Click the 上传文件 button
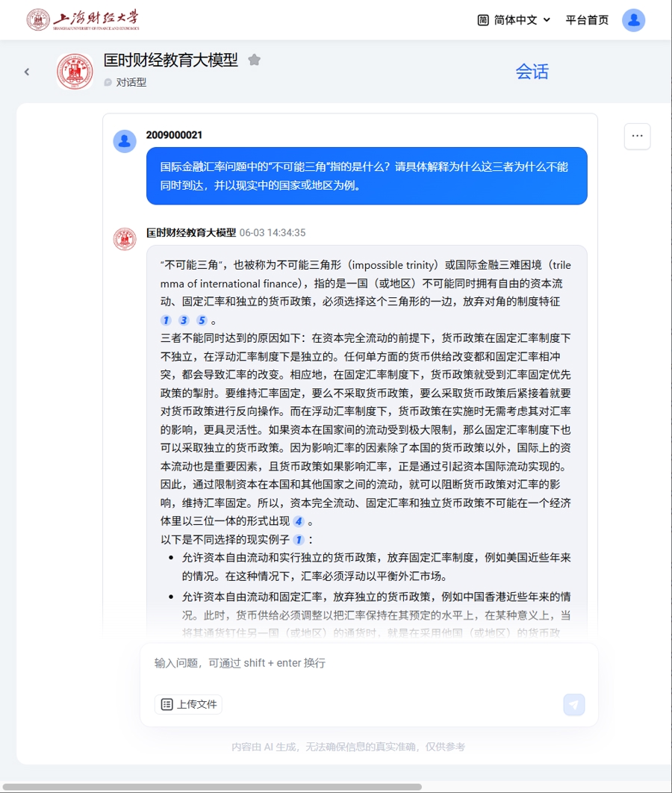The height and width of the screenshot is (793, 672). tap(188, 704)
